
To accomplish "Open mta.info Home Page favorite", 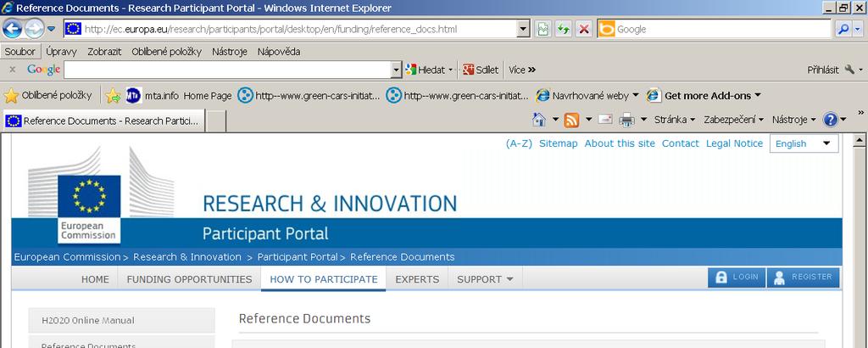I will click(179, 95).
